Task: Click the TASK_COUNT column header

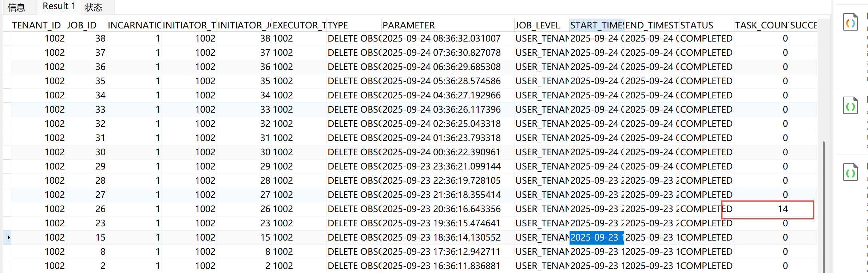Action: point(761,25)
